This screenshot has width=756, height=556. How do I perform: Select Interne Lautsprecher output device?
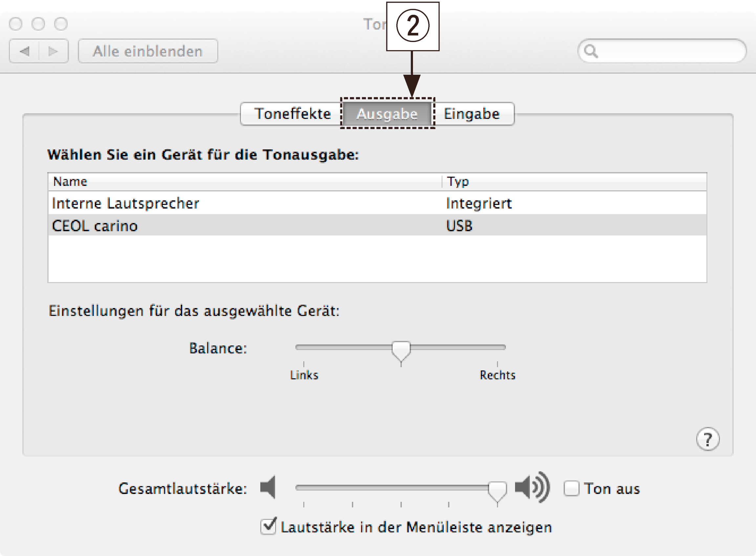(125, 203)
